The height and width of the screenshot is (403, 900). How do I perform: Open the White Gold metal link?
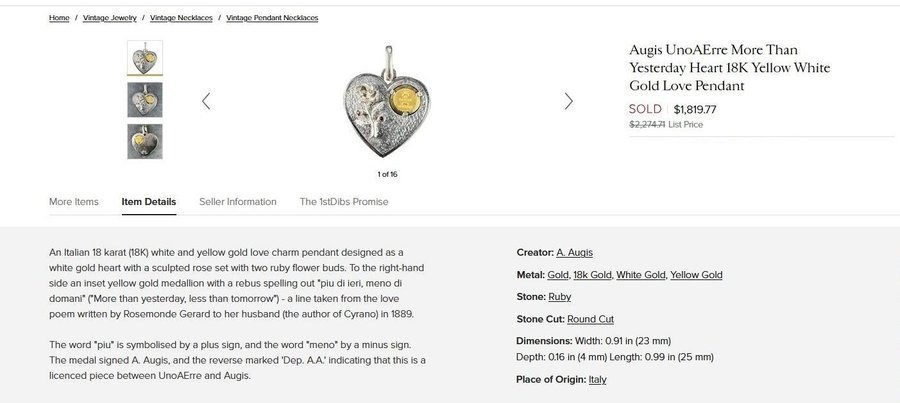(x=640, y=275)
